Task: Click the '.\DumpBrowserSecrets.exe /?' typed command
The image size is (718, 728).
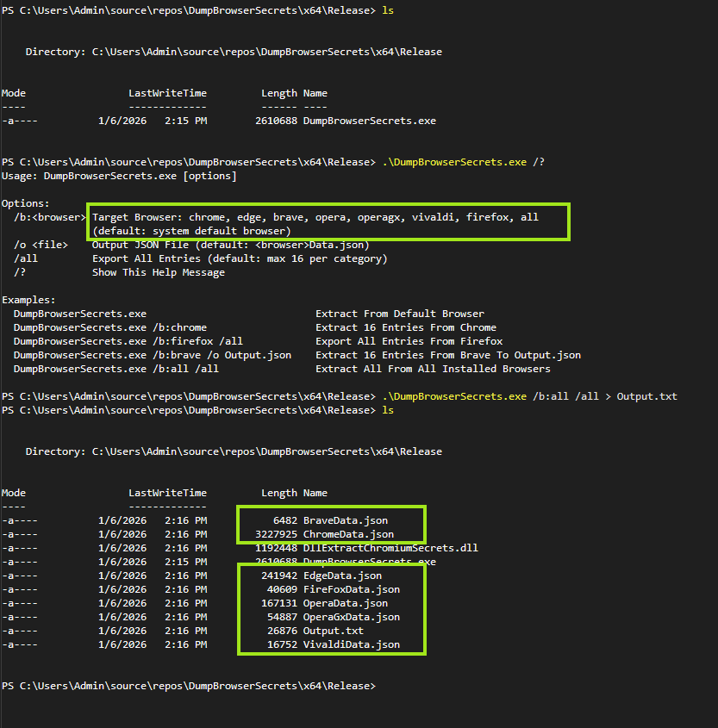Action: pos(463,162)
